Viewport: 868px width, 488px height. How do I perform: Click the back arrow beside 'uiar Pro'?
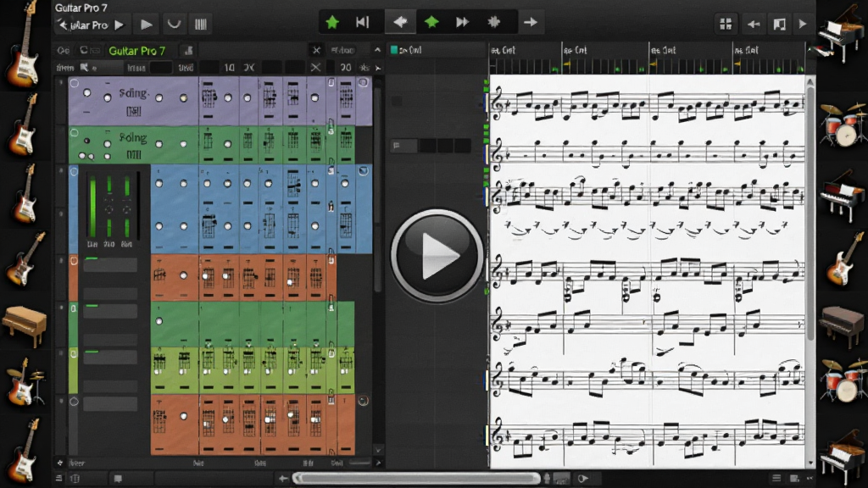click(x=63, y=25)
